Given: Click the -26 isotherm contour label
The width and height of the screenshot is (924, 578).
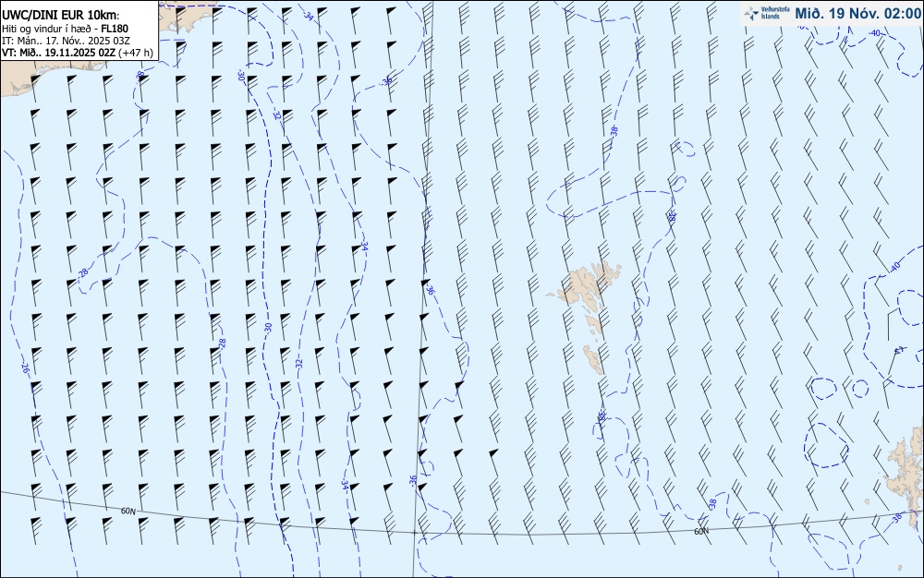Looking at the screenshot, I should pos(25,368).
